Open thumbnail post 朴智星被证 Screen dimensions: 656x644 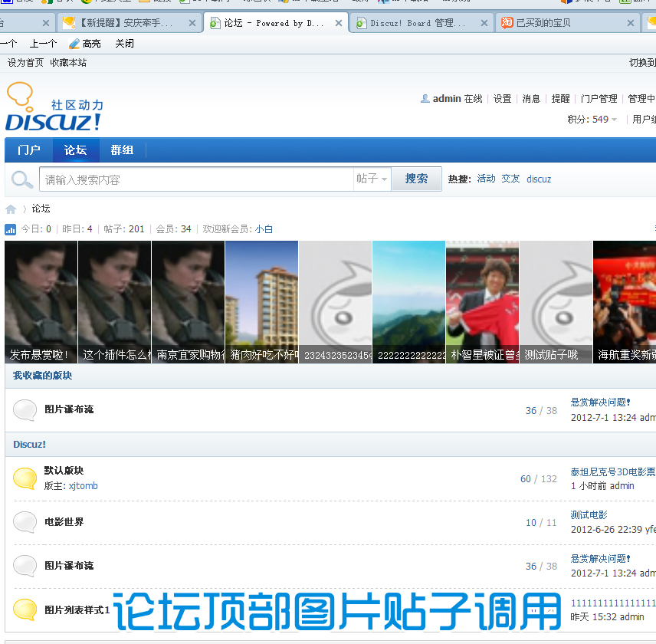483,302
